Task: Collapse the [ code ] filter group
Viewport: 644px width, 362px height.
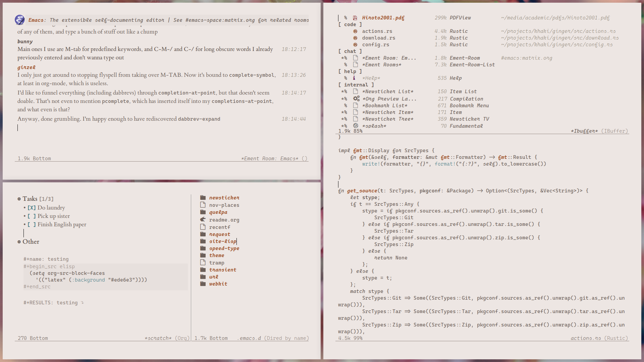Action: point(350,24)
